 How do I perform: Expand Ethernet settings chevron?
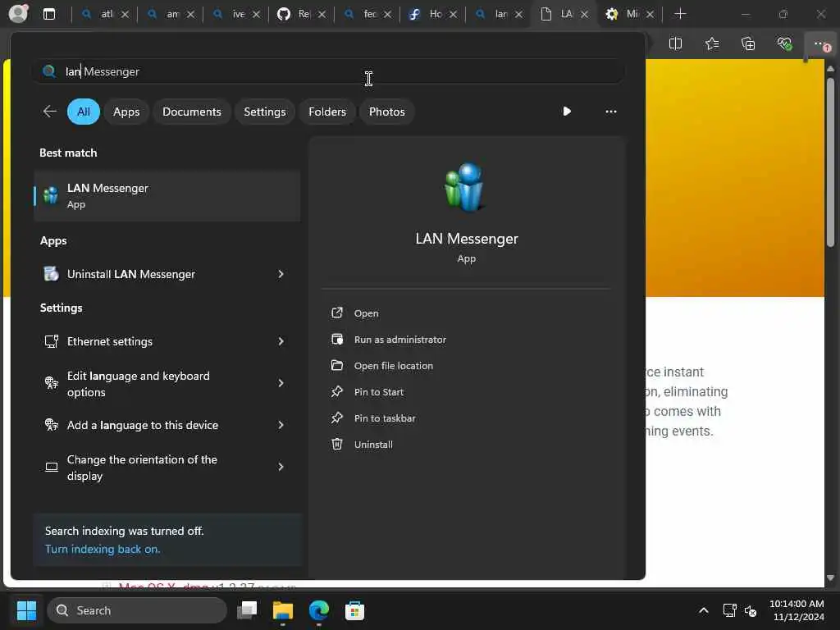coord(281,341)
